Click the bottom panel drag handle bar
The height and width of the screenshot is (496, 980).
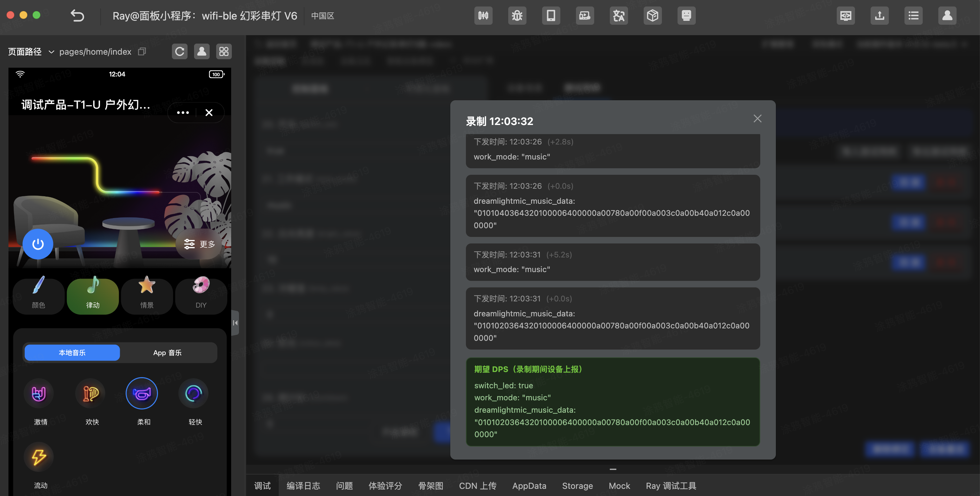612,469
